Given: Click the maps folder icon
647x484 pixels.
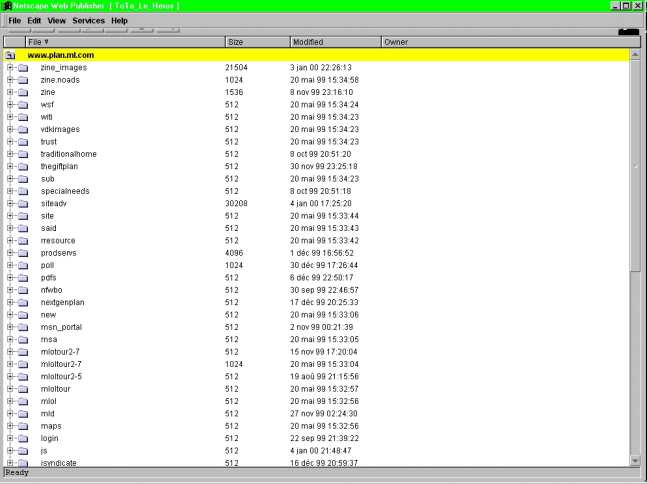Looking at the screenshot, I should pyautogui.click(x=23, y=426).
